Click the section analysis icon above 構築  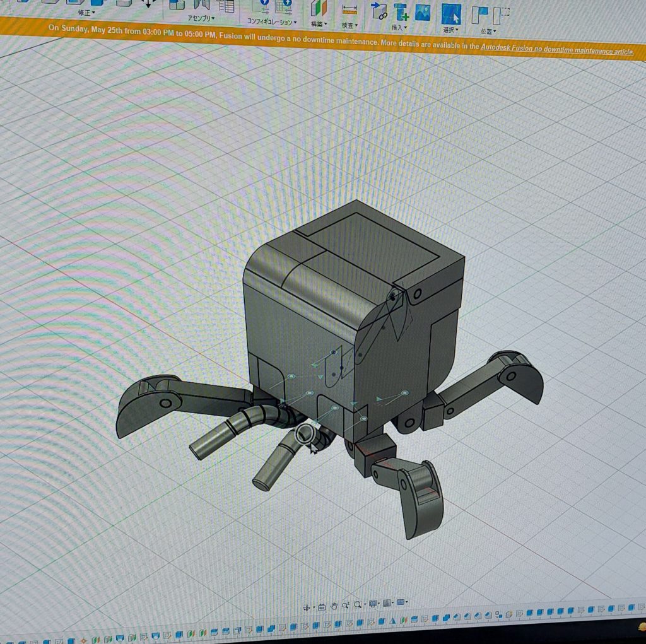pyautogui.click(x=319, y=9)
